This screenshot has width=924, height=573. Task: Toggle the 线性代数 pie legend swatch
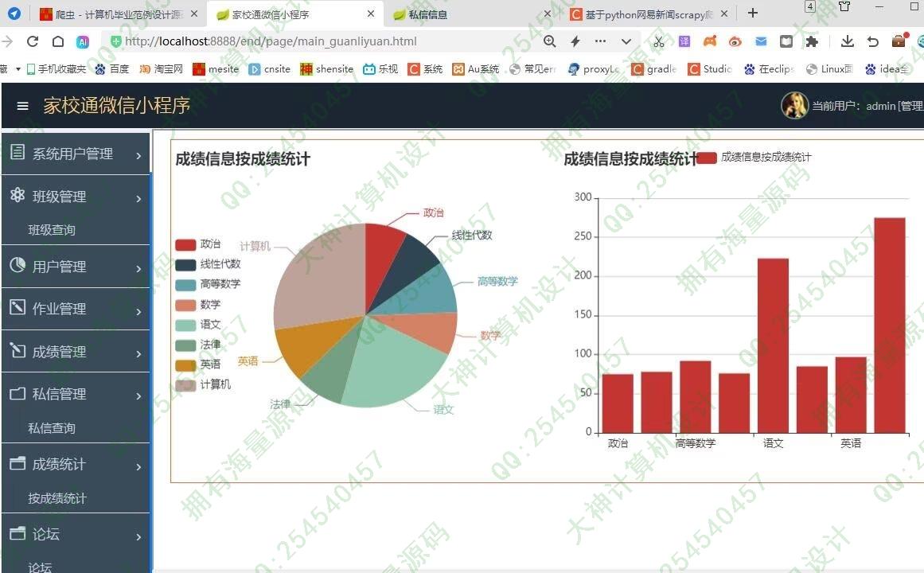pos(185,265)
